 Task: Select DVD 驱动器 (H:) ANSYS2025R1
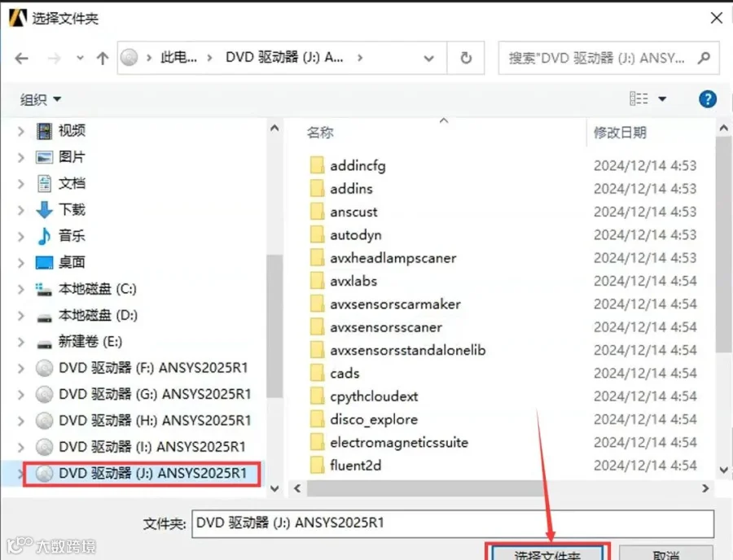[x=155, y=421]
